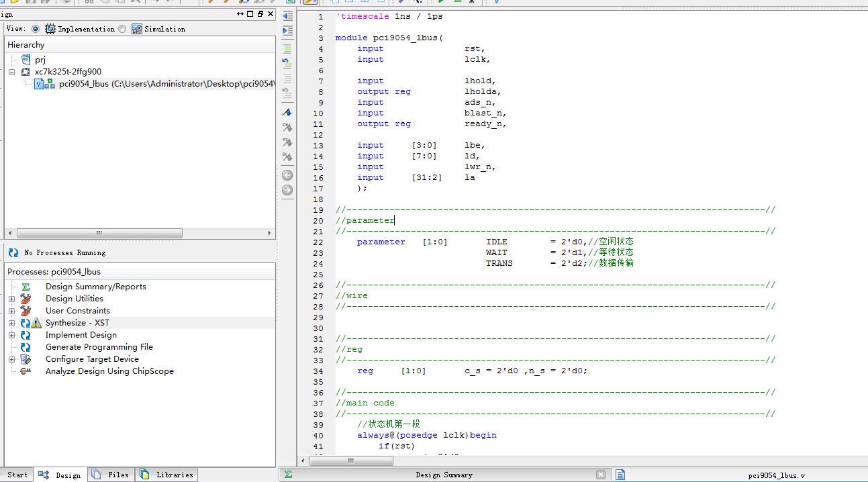Collapse the xc7k325t-2ffg900 device tree node
The image size is (868, 482).
coord(12,72)
